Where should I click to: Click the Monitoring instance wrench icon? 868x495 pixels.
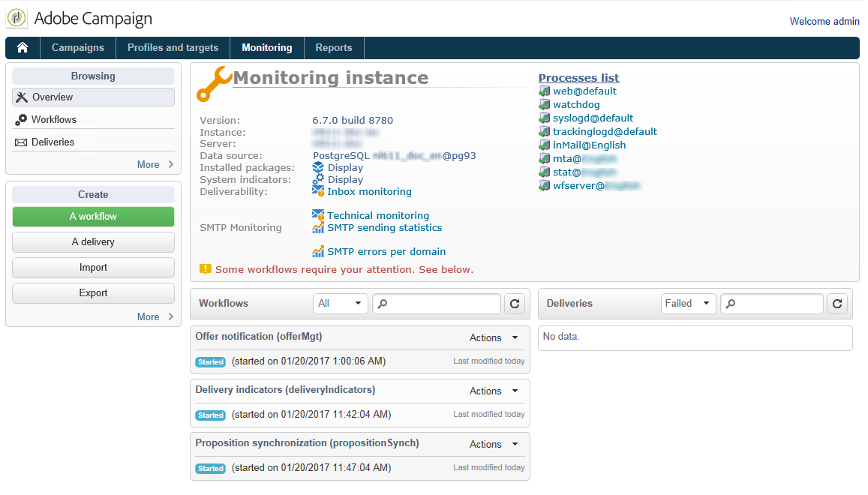(214, 84)
